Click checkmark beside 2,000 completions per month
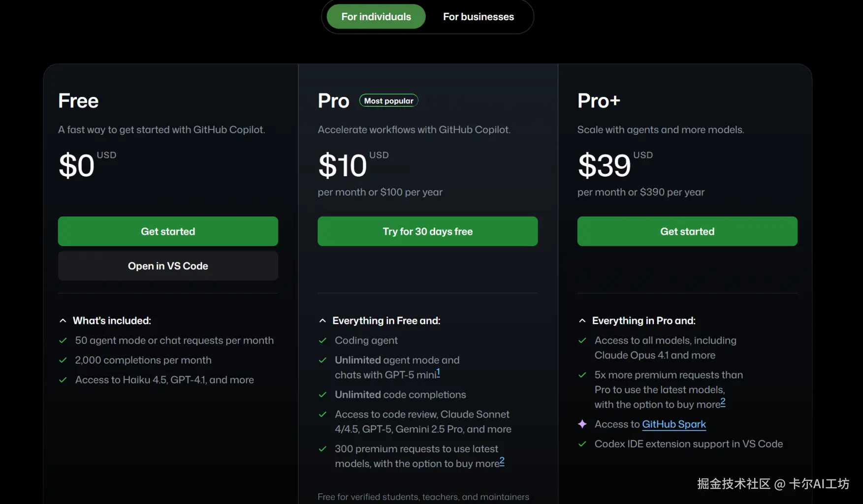Image resolution: width=863 pixels, height=504 pixels. [63, 360]
